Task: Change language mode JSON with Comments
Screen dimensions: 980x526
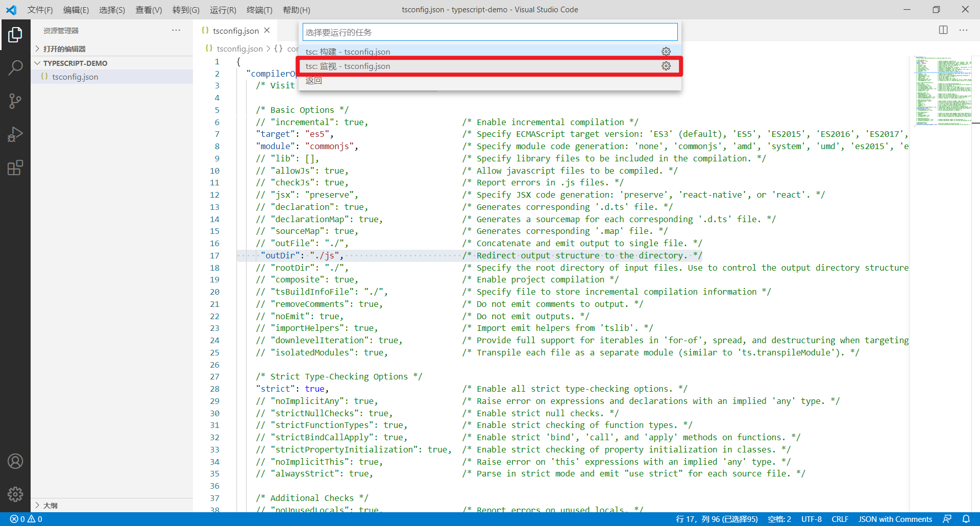Action: [895, 519]
